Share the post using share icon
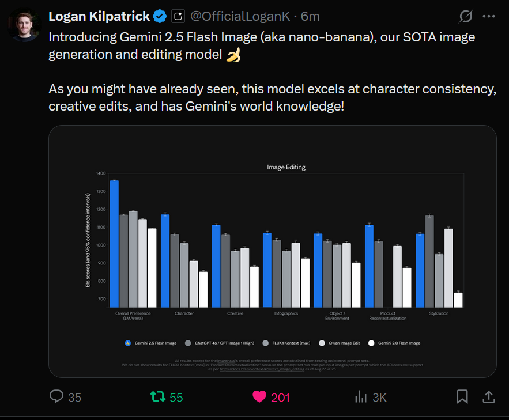The height and width of the screenshot is (420, 509). tap(488, 397)
